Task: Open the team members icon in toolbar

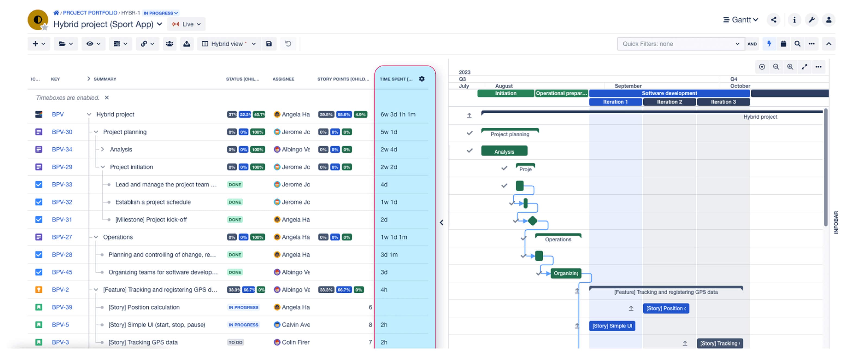Action: click(170, 44)
